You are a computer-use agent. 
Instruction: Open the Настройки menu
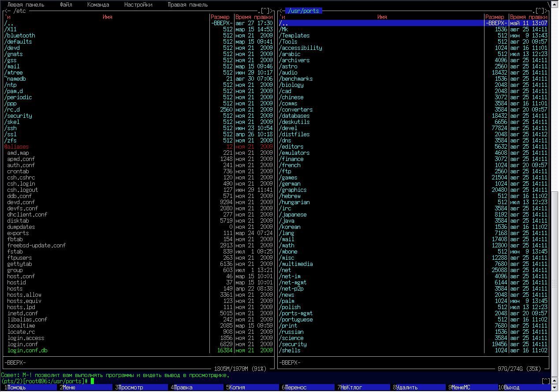138,5
